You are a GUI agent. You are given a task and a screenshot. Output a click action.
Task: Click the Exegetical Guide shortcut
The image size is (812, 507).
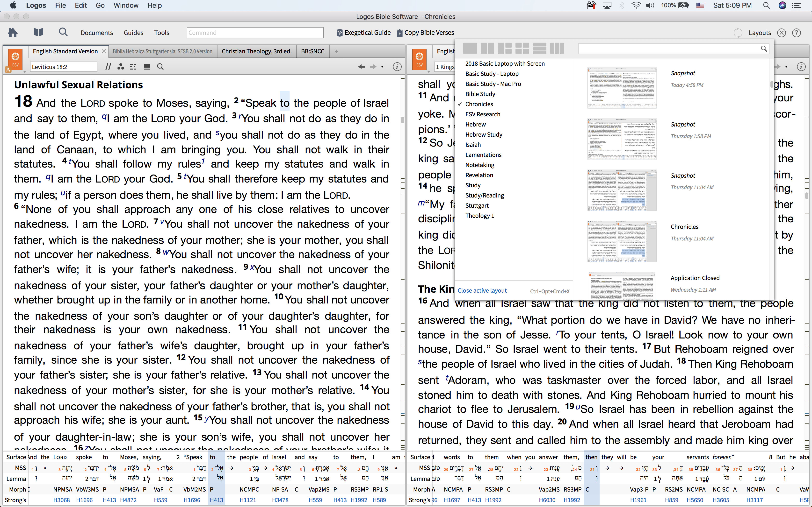click(364, 33)
